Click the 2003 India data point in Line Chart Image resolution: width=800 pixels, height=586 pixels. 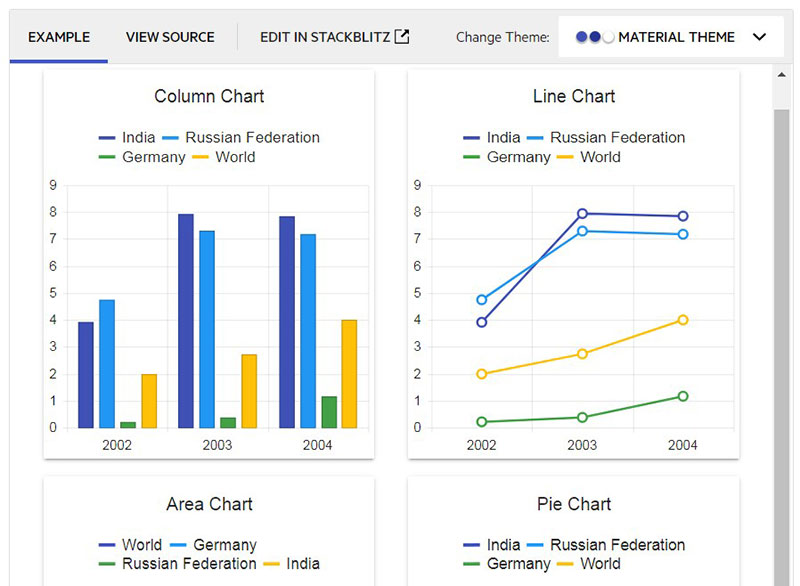click(581, 214)
